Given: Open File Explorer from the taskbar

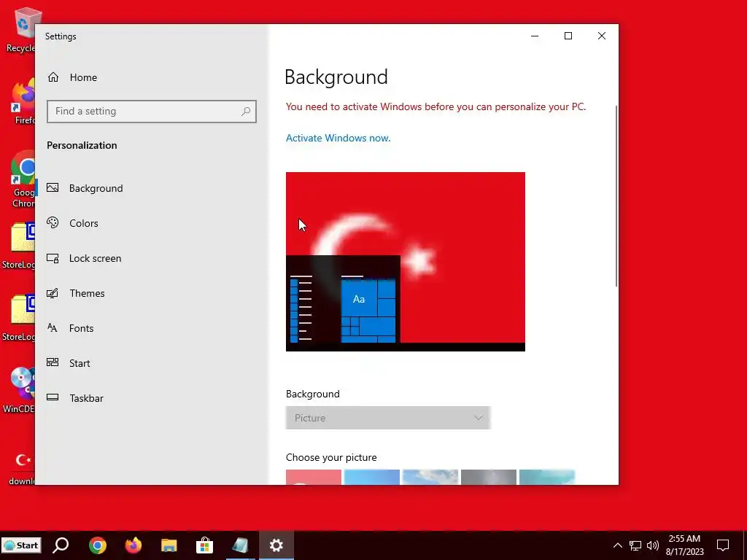Looking at the screenshot, I should click(169, 545).
